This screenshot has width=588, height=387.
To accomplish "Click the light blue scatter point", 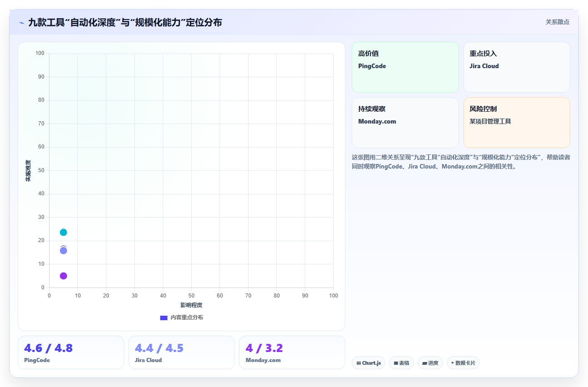I will (x=63, y=250).
